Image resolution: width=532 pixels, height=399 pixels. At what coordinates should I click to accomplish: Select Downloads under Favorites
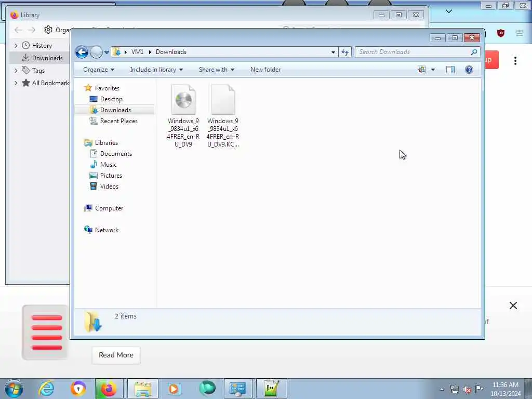pyautogui.click(x=115, y=110)
